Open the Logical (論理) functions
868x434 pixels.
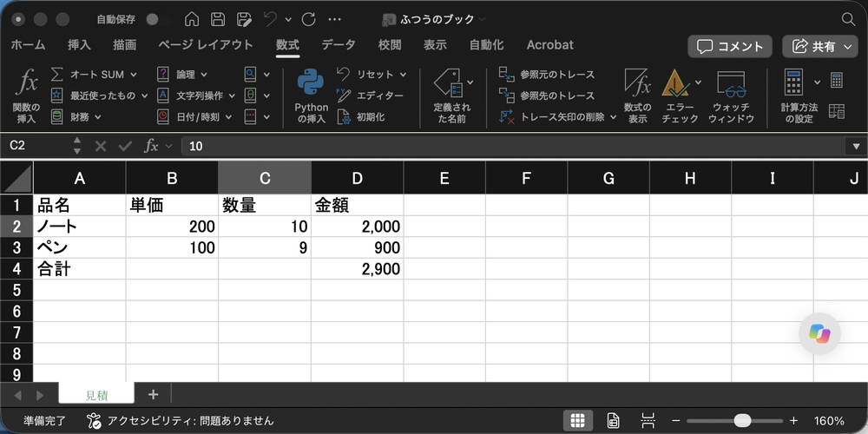pos(182,74)
